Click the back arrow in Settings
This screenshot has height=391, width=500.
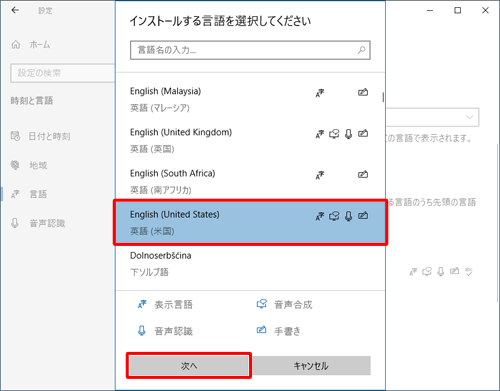click(15, 10)
